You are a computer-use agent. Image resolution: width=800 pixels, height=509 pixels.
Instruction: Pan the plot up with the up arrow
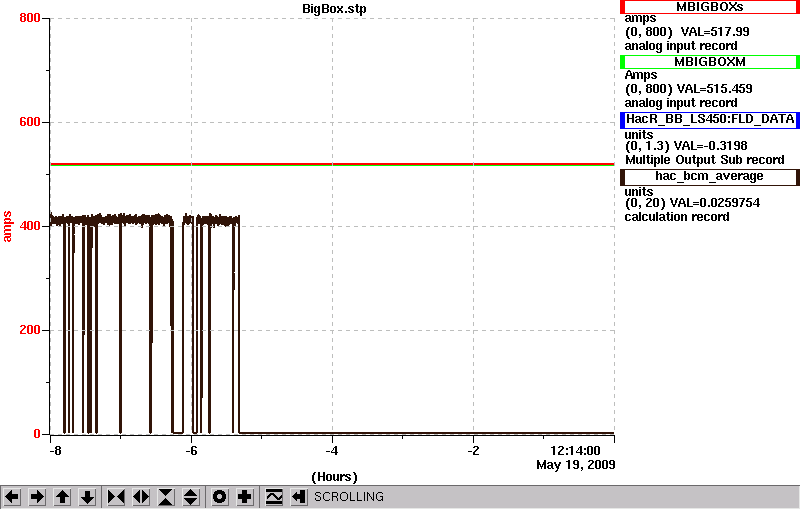(62, 497)
